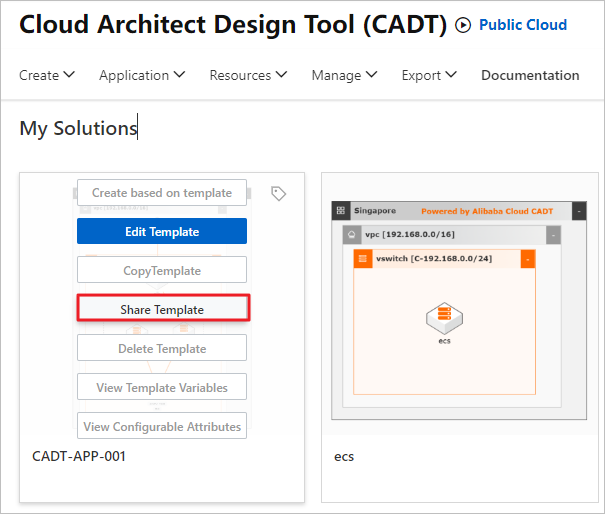
Task: Click Create based on template button
Action: click(162, 193)
